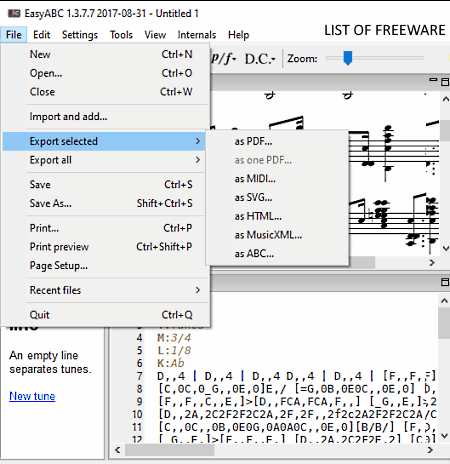Screen dimensions: 450x464
Task: Open Page Setup... dialog
Action: coord(106,266)
